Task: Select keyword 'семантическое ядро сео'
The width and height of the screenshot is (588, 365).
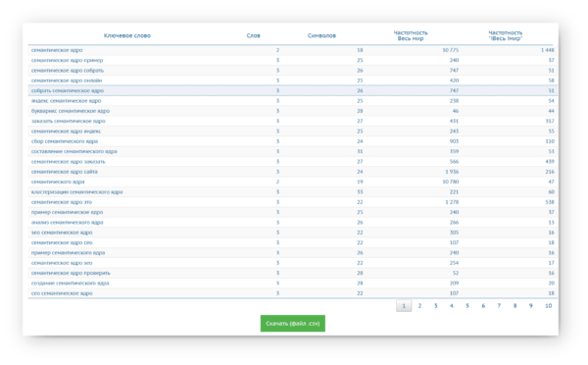Action: pyautogui.click(x=62, y=242)
